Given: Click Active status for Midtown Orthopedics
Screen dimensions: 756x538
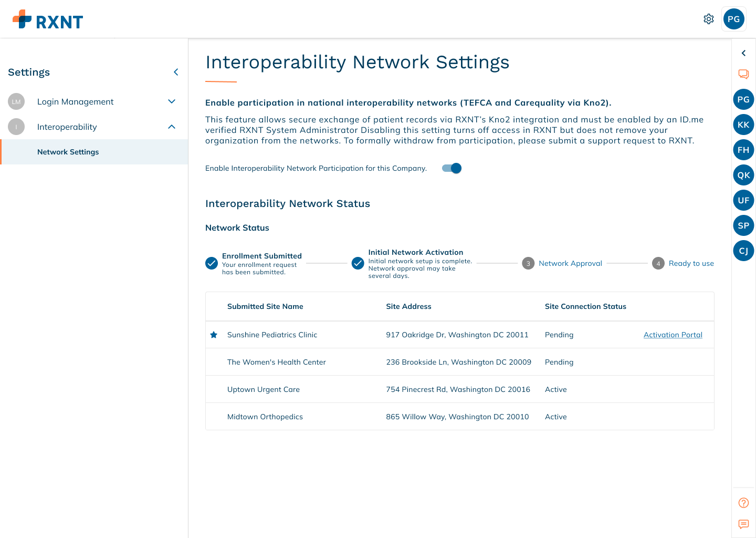Looking at the screenshot, I should pos(556,417).
